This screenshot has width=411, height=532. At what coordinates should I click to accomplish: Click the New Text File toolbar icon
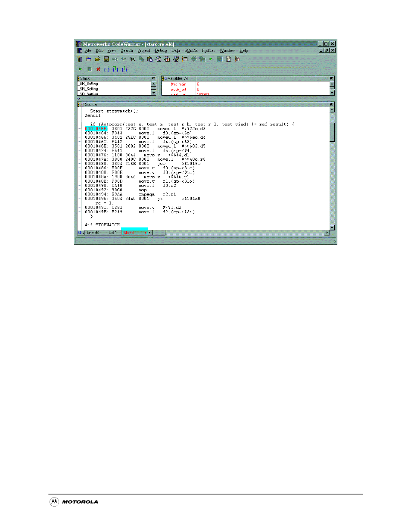[x=80, y=59]
